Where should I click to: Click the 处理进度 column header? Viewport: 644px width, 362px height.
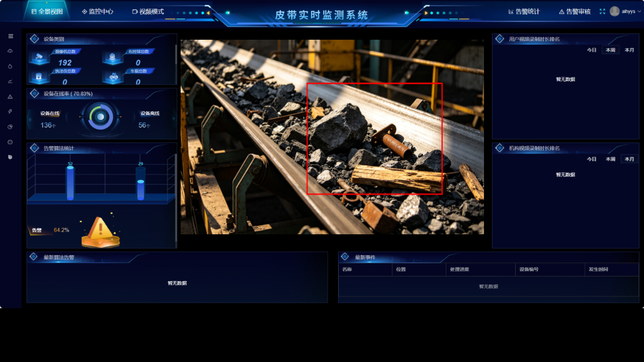[480, 269]
